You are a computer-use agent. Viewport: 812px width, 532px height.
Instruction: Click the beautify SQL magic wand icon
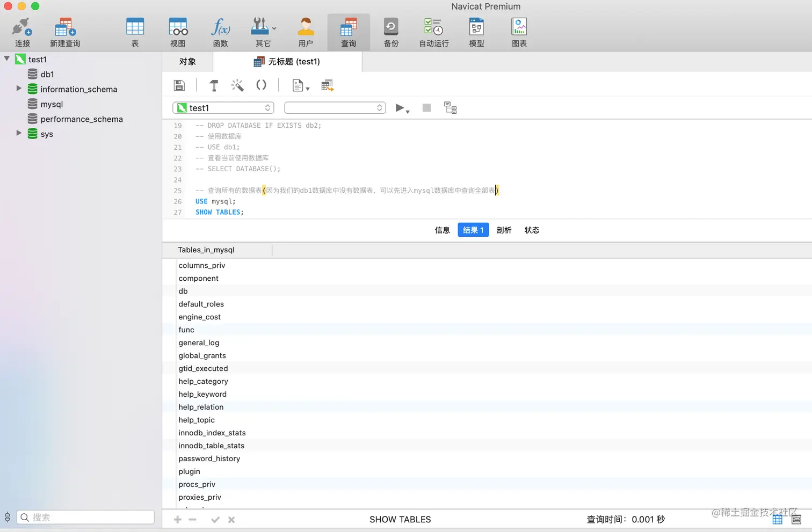(x=237, y=85)
